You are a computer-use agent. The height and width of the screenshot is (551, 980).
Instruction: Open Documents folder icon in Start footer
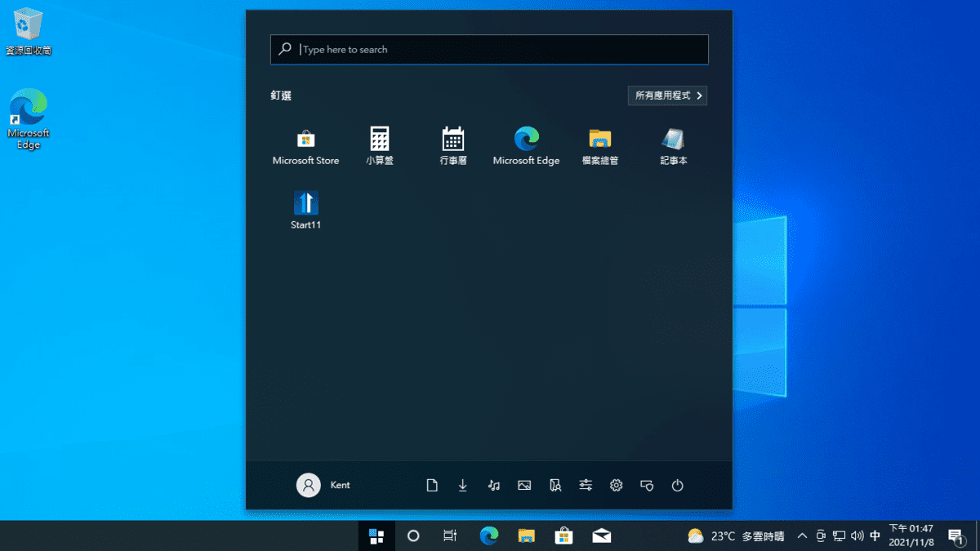click(x=432, y=486)
